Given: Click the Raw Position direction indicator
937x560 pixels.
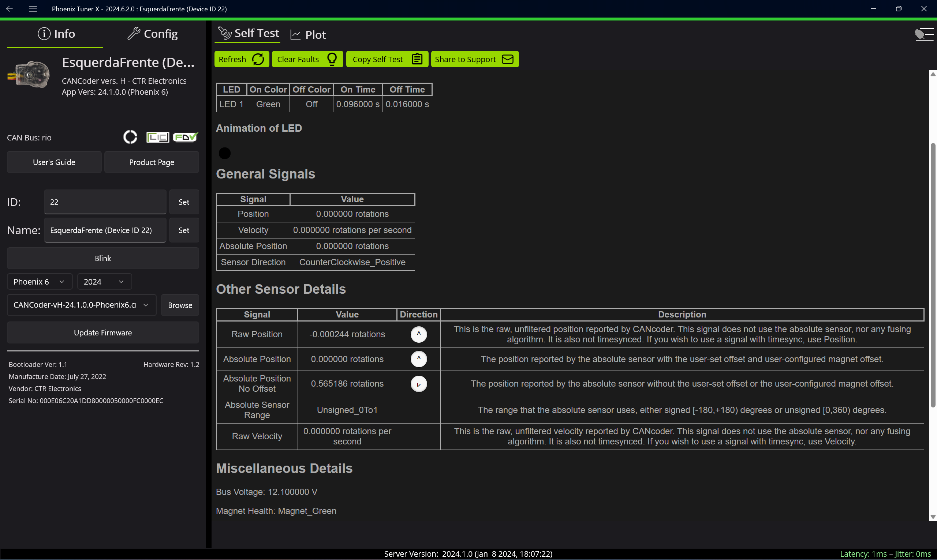Looking at the screenshot, I should pyautogui.click(x=419, y=334).
